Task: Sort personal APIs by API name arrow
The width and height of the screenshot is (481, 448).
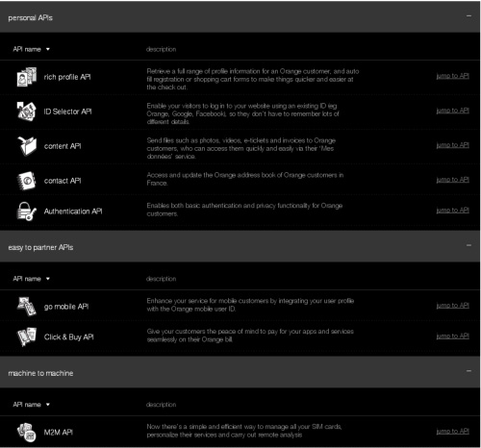Action: [48, 49]
